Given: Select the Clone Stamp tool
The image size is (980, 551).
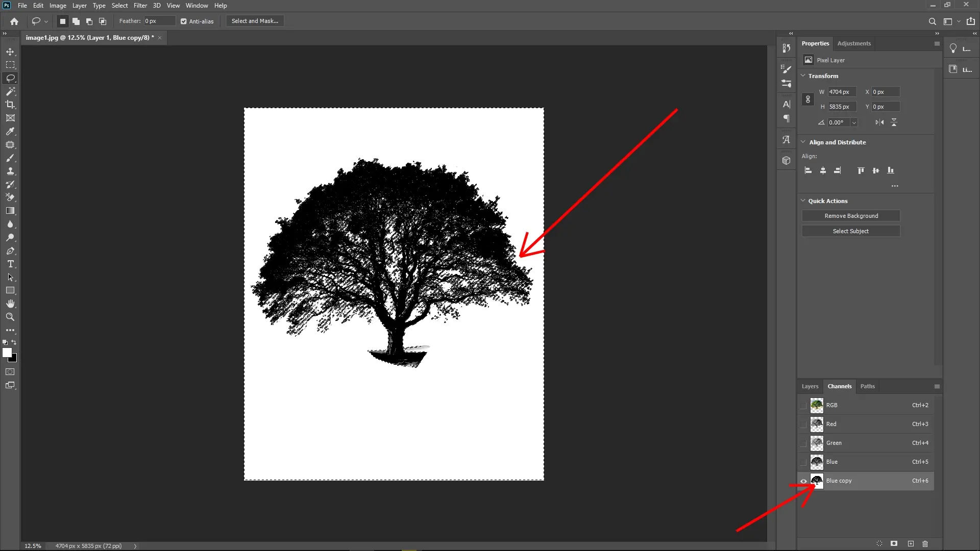Looking at the screenshot, I should coord(10,171).
